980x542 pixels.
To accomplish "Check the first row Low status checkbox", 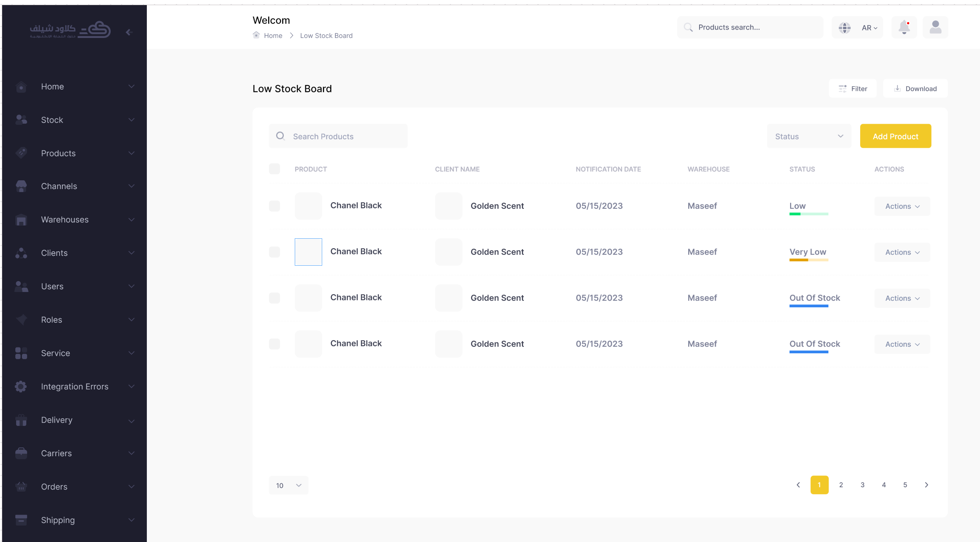I will [x=274, y=206].
